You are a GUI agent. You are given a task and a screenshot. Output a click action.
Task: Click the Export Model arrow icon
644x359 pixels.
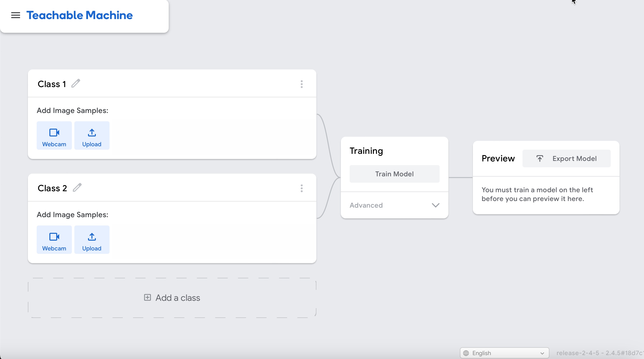(x=540, y=158)
